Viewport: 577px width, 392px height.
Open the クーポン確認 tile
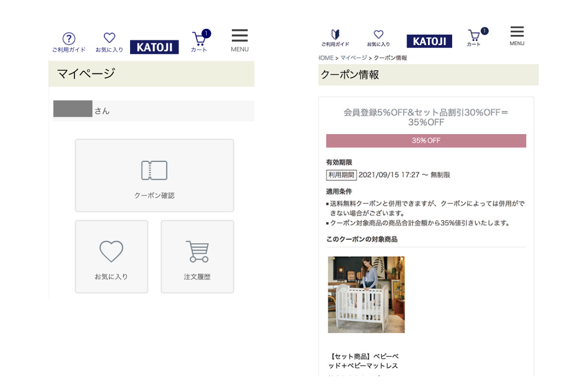tap(154, 176)
